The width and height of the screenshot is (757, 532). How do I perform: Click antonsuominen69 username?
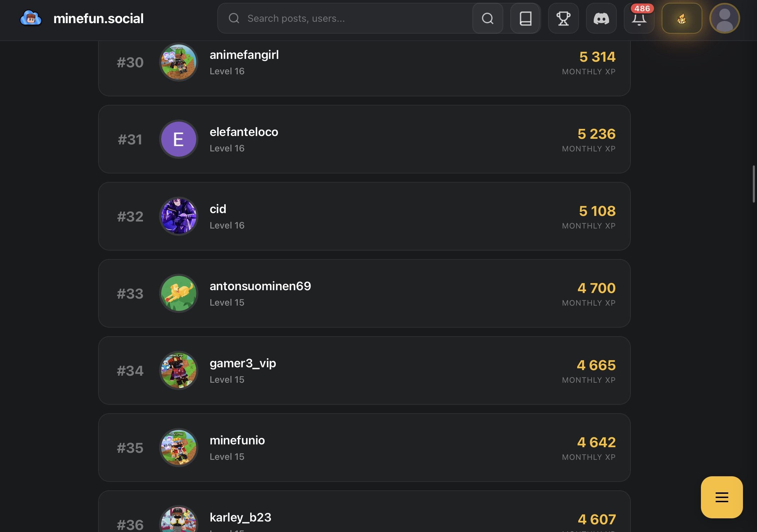(x=260, y=286)
